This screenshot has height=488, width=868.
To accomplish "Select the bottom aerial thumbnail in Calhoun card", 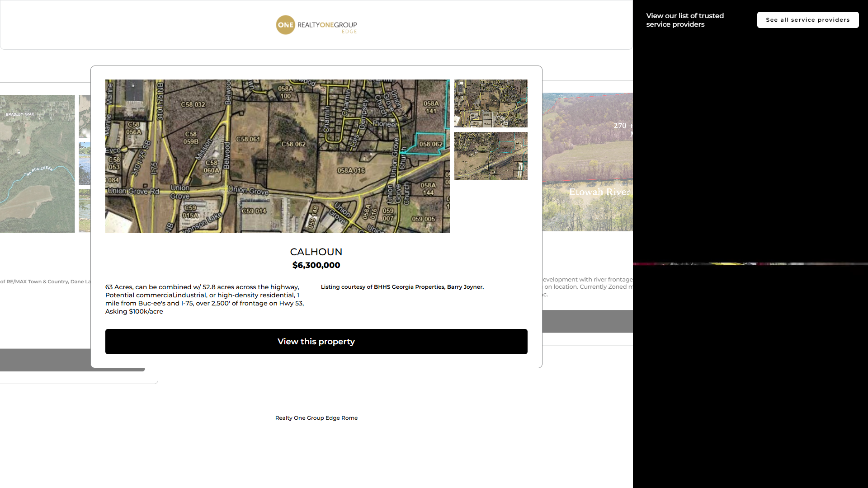I will 491,155.
